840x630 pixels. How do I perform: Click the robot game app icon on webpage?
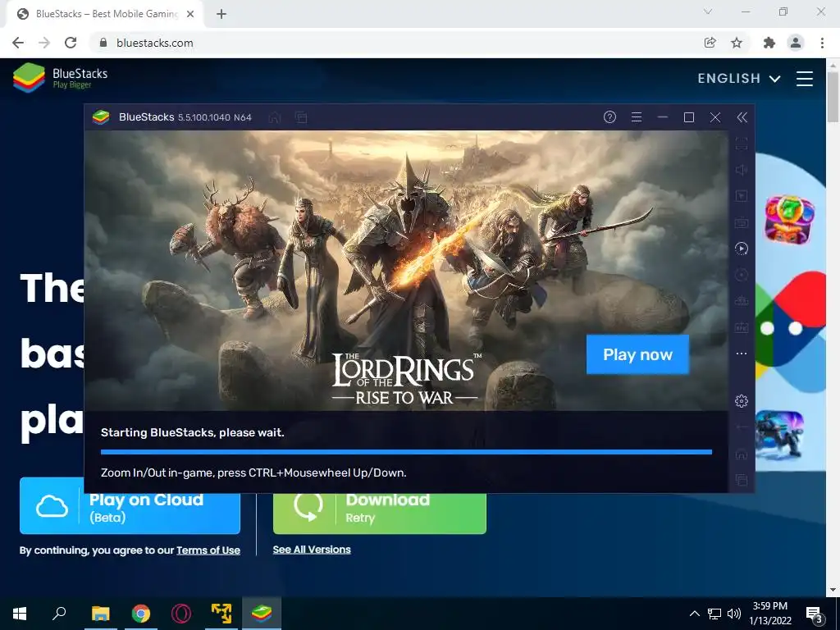tap(779, 436)
